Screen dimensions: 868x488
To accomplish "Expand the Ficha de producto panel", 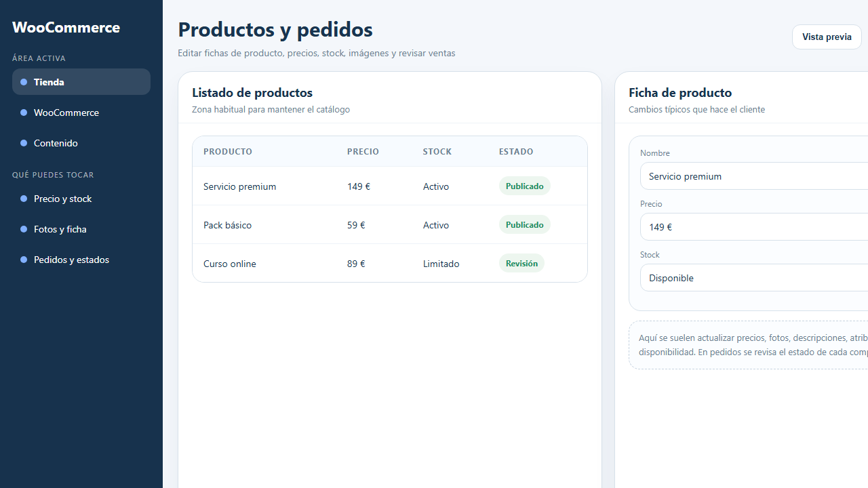I will click(x=680, y=92).
